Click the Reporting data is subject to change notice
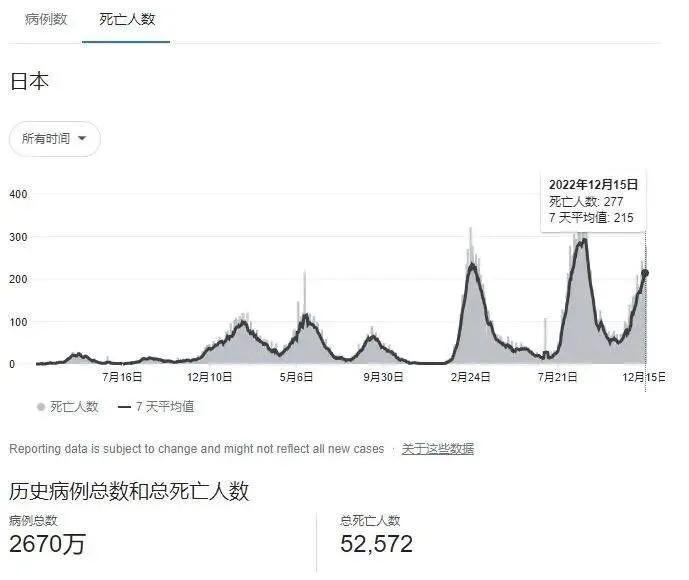This screenshot has width=689, height=580. (x=196, y=449)
